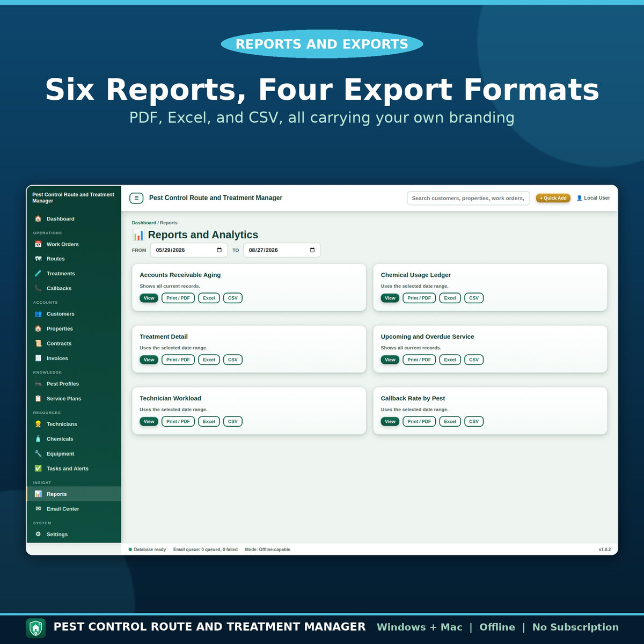The image size is (644, 644).
Task: View the Chemical Usage Ledger report
Action: [x=390, y=298]
